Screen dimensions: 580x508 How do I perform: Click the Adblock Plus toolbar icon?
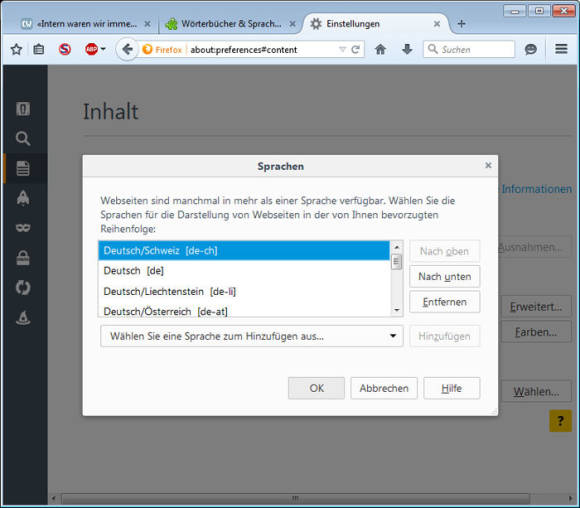[x=91, y=49]
